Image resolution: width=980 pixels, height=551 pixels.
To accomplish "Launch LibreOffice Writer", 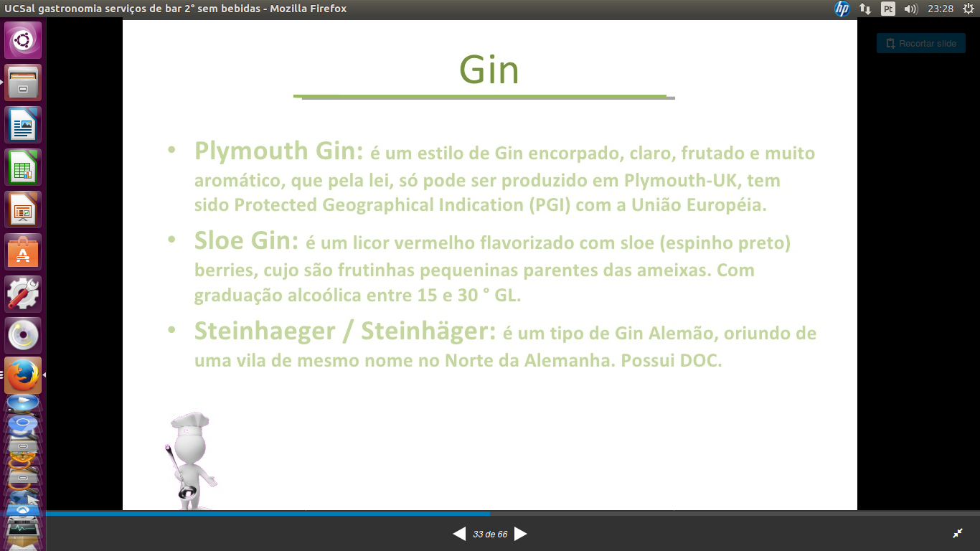I will [x=23, y=125].
